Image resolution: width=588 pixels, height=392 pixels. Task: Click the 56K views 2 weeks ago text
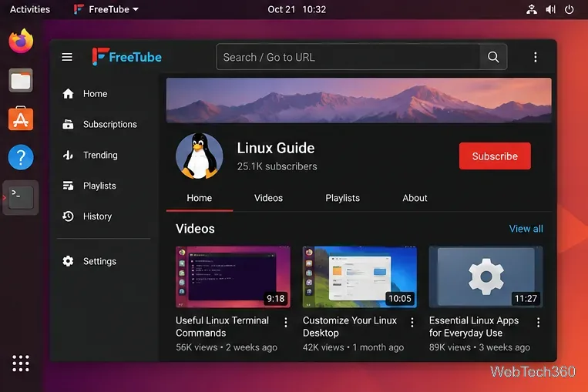227,347
